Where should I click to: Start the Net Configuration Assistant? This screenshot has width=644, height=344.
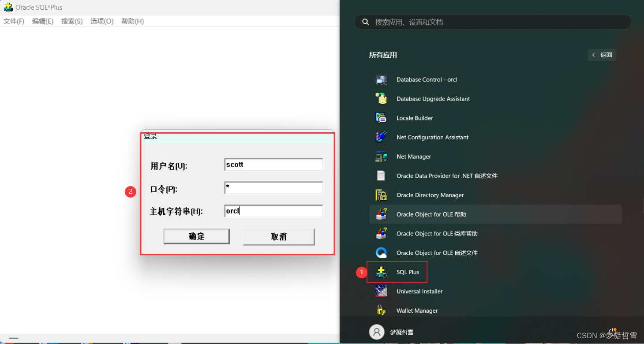point(432,137)
